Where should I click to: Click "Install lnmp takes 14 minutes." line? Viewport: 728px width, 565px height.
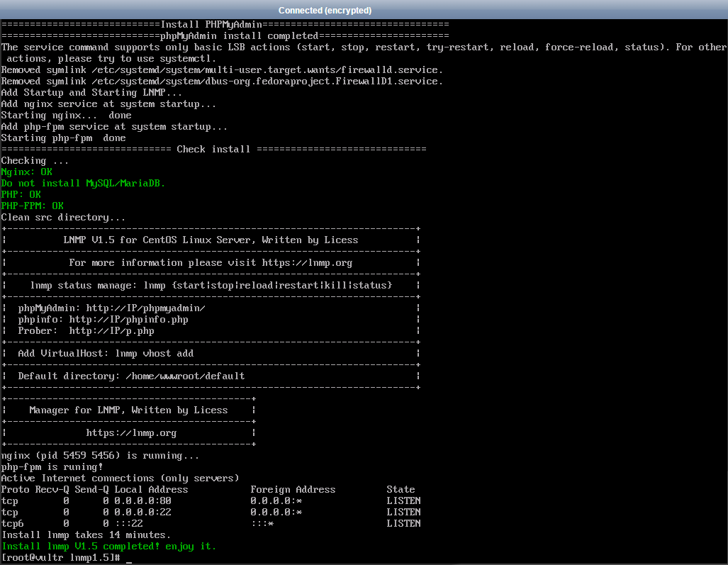click(86, 535)
